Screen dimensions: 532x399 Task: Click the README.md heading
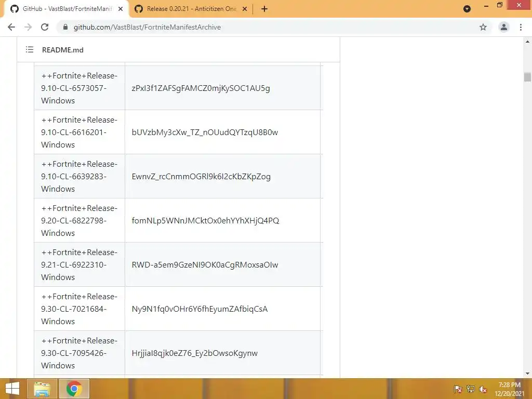coord(63,50)
